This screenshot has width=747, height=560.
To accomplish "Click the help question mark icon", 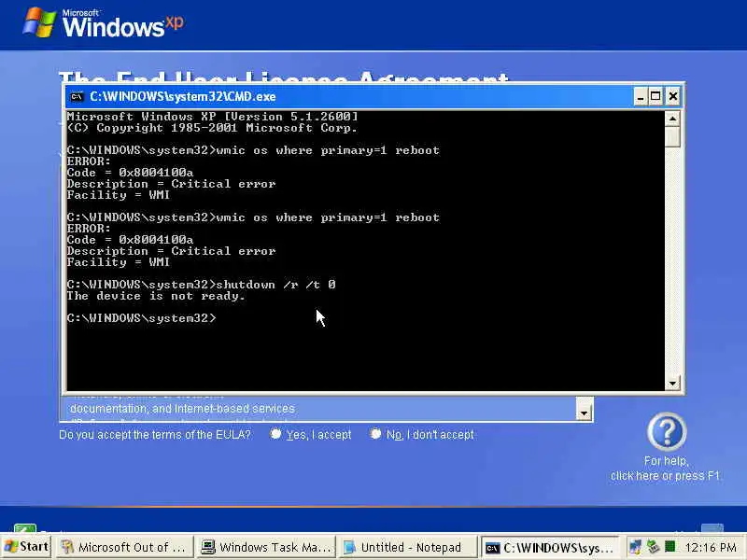I will pos(667,431).
